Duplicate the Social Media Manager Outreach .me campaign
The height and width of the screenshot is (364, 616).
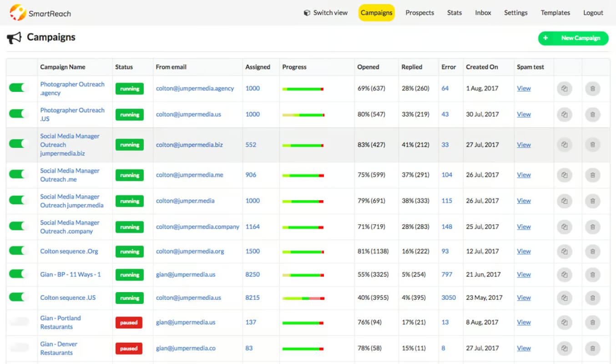click(x=565, y=175)
